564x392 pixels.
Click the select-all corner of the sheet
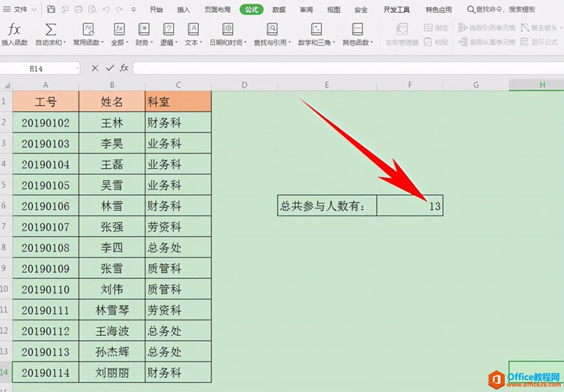coord(6,85)
